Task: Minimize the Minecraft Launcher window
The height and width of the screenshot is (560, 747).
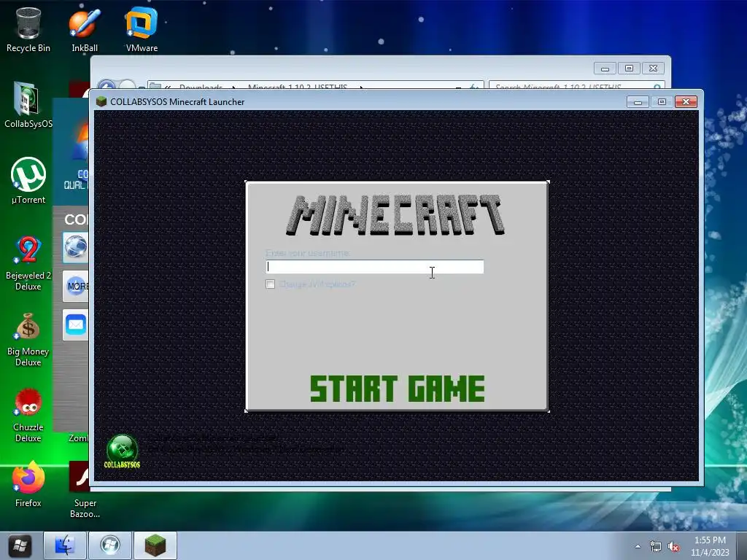Action: click(x=638, y=102)
